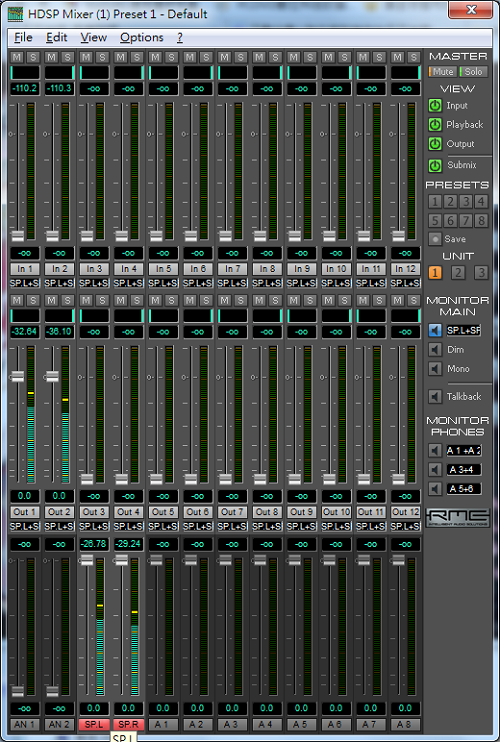
Task: Select unit 1
Action: (435, 273)
